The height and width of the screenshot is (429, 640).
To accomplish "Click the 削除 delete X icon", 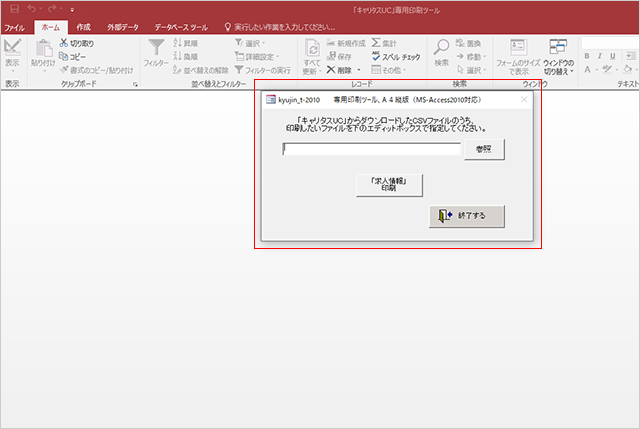I will coord(331,70).
